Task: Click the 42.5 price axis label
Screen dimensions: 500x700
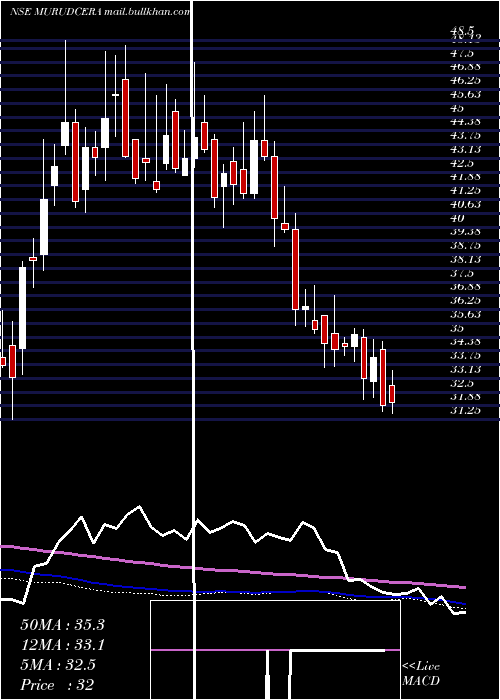Action: point(462,163)
